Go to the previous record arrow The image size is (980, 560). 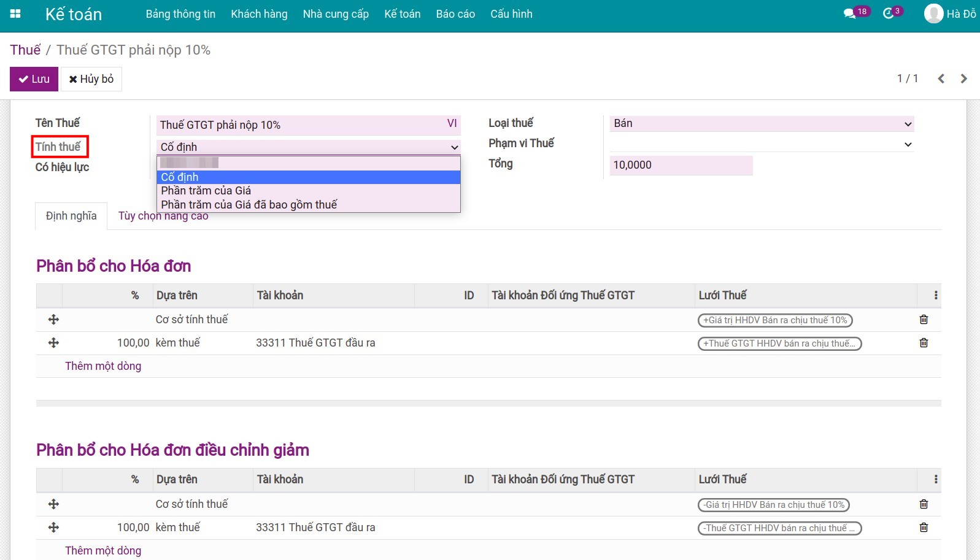(x=941, y=79)
